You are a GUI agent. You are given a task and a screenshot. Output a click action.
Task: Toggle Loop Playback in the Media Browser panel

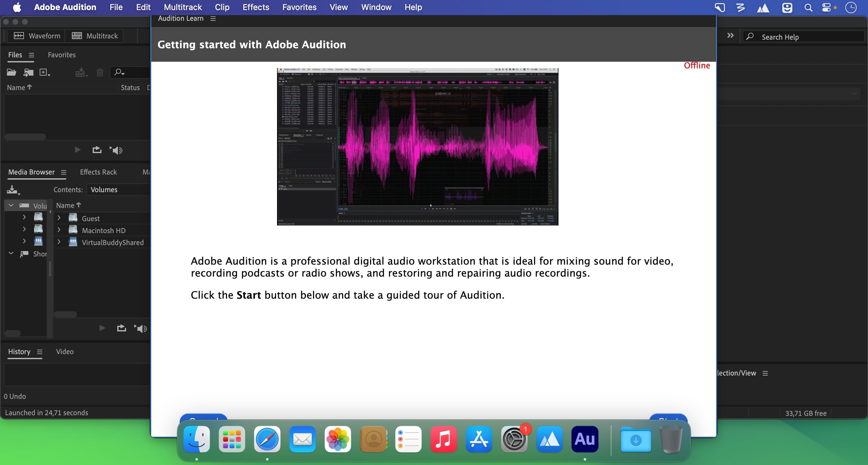(122, 328)
